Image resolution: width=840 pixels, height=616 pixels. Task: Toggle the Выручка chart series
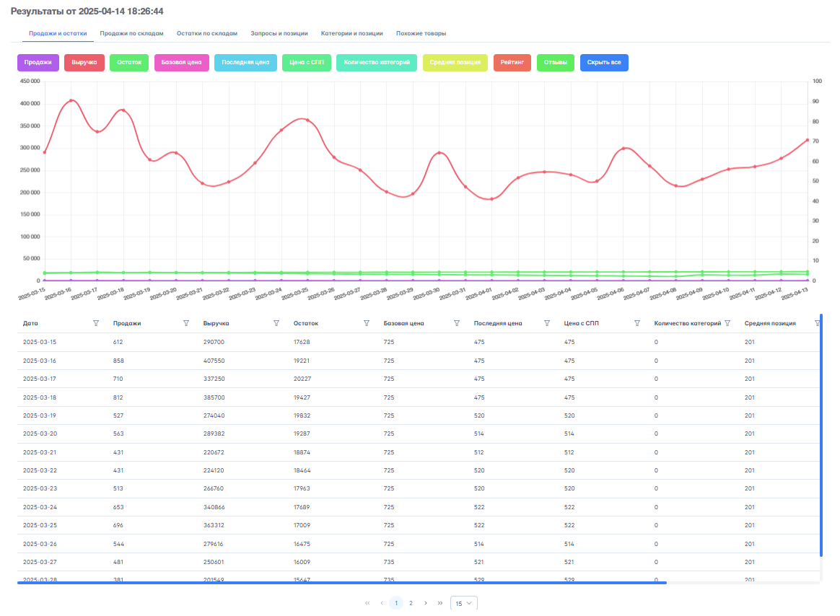85,63
